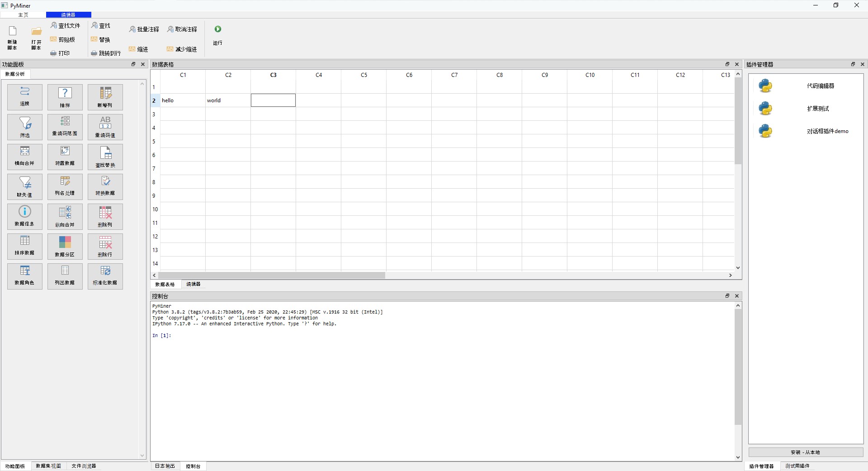
Task: Click the 缩进 indent tool
Action: pyautogui.click(x=138, y=49)
